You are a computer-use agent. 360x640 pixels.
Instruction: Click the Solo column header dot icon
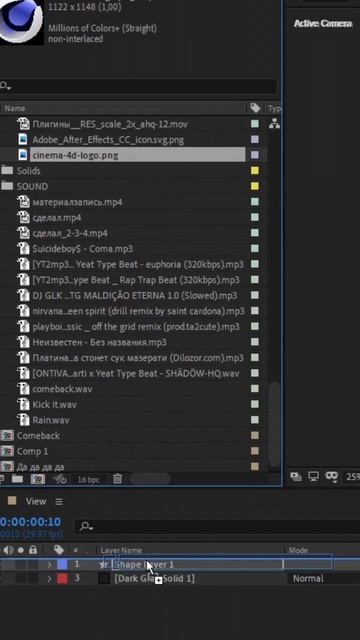tap(21, 550)
